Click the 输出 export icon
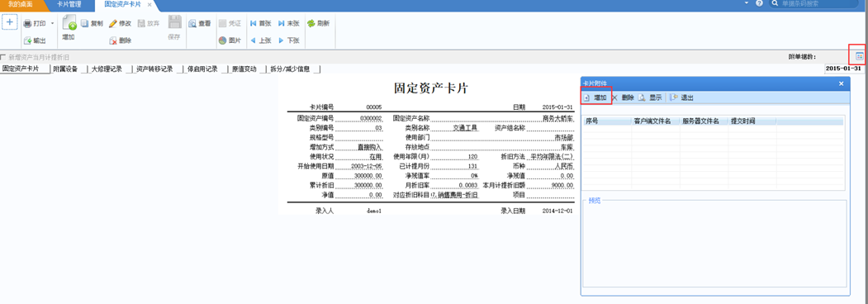This screenshot has width=868, height=304. tap(28, 40)
